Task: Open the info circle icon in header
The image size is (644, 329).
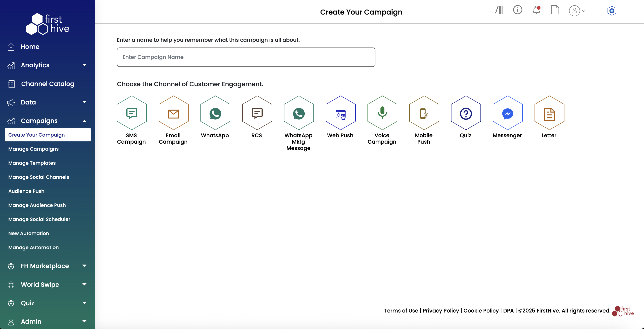Action: point(517,10)
